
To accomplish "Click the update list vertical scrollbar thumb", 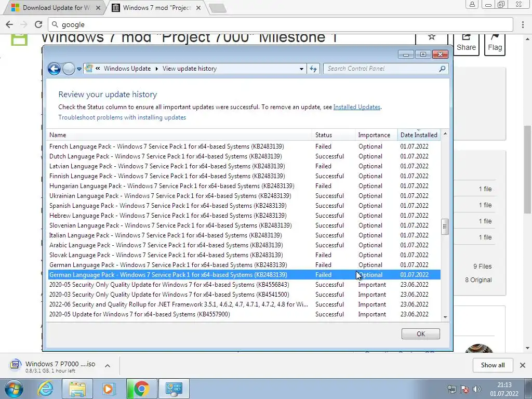I will coord(445,227).
